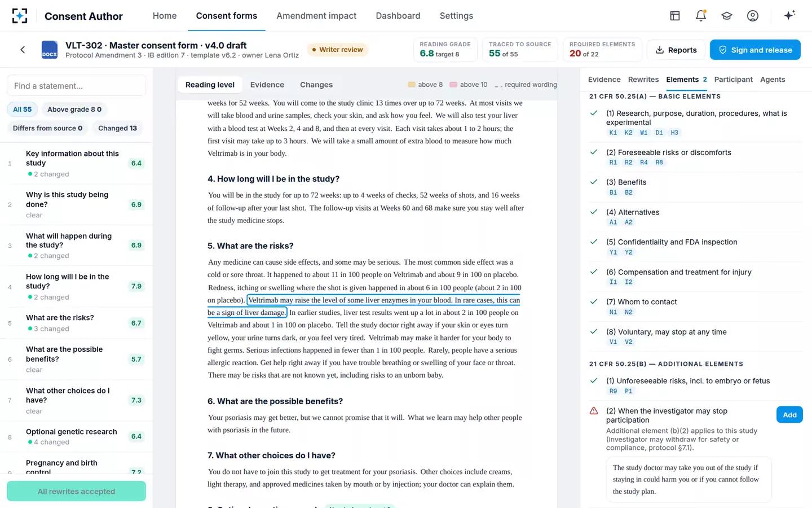
Task: Click code tag I2 under Compensation element
Action: 629,282
